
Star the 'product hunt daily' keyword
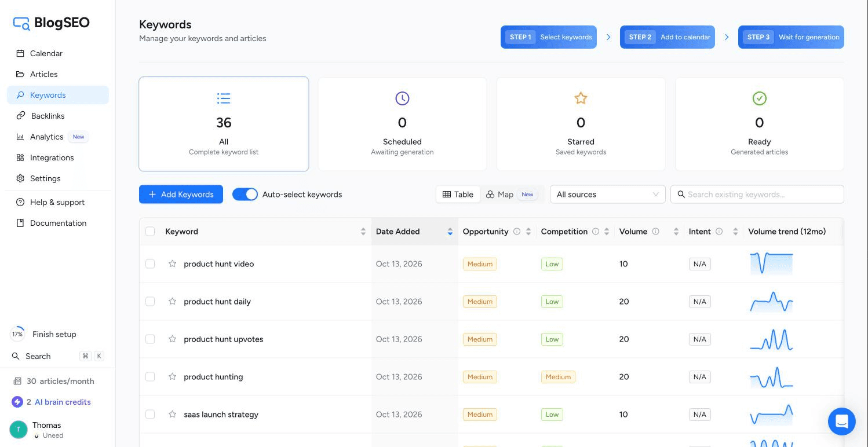tap(172, 302)
